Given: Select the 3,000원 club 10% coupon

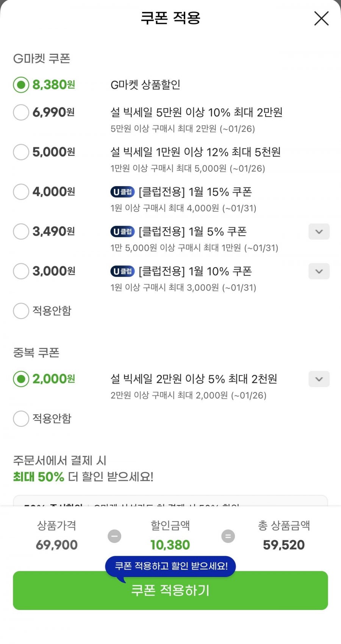Looking at the screenshot, I should [21, 271].
